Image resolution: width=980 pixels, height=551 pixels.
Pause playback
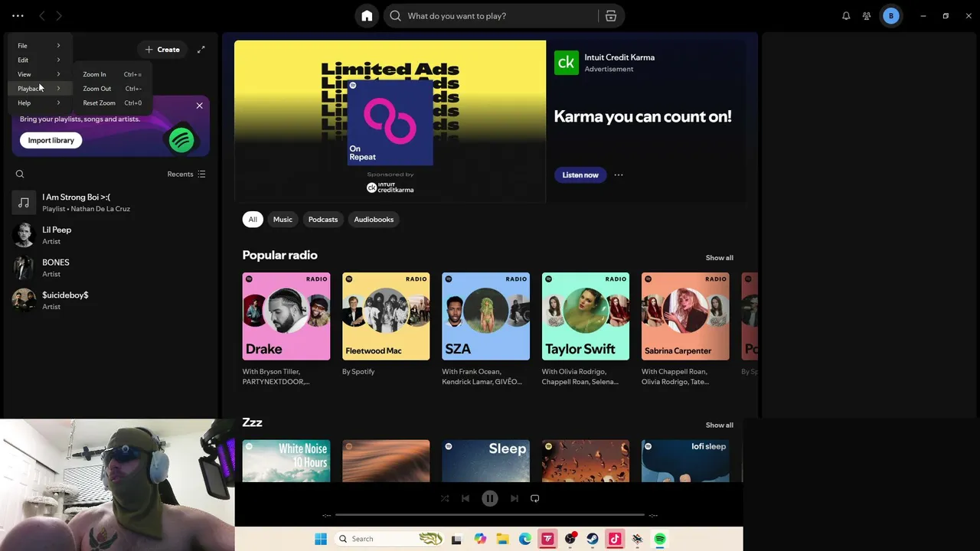tap(490, 498)
